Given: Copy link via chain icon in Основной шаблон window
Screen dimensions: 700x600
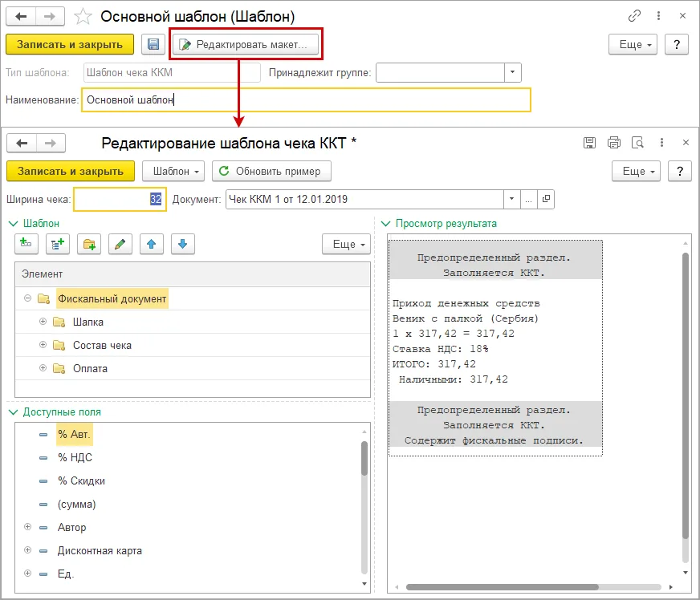Looking at the screenshot, I should (x=634, y=16).
